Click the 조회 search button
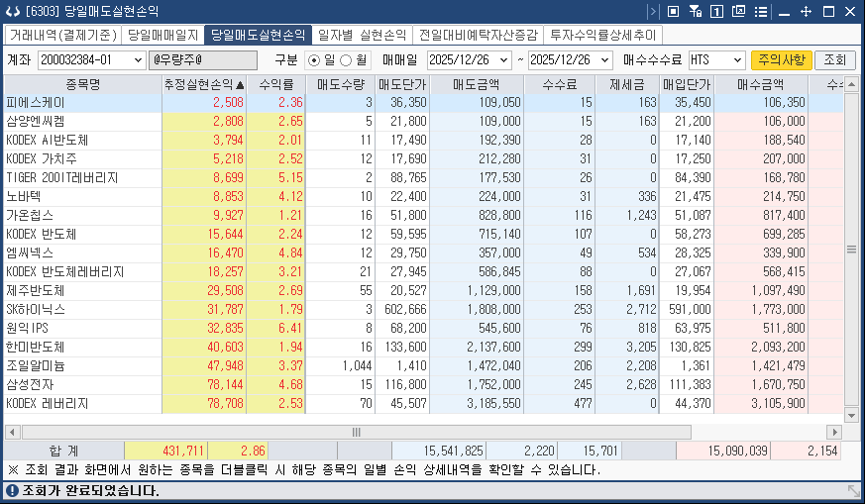The width and height of the screenshot is (865, 504). point(834,59)
